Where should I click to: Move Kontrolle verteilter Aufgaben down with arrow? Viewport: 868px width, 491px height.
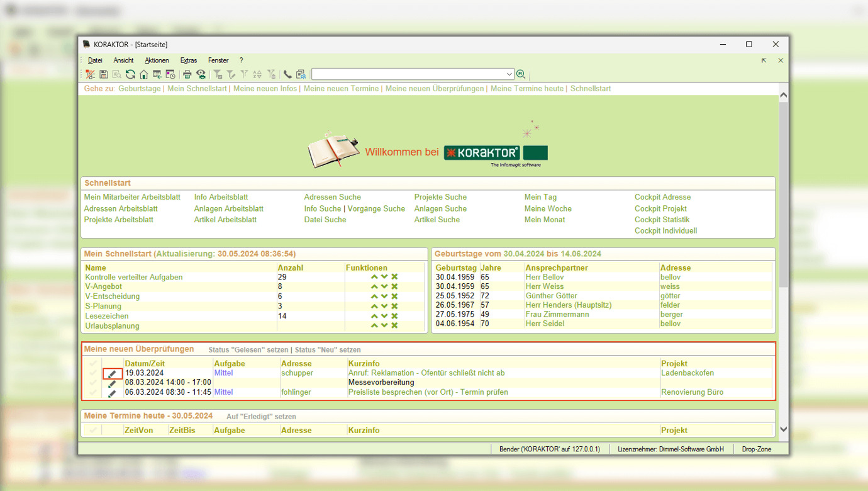pos(384,277)
